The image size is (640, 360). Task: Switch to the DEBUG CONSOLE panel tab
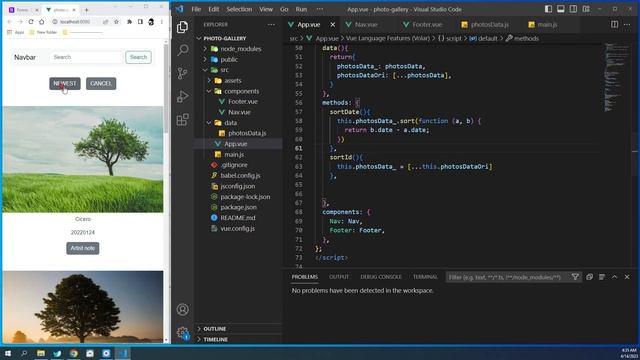pyautogui.click(x=381, y=277)
